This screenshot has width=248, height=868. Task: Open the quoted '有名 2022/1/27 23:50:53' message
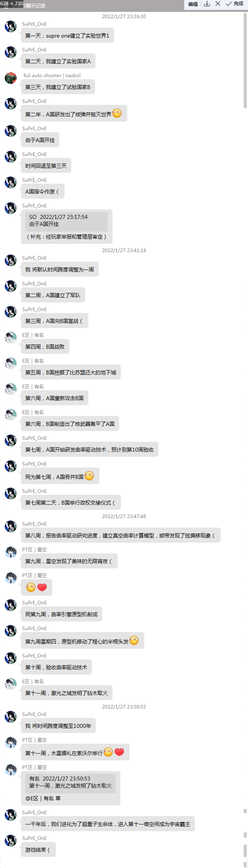coord(71,783)
